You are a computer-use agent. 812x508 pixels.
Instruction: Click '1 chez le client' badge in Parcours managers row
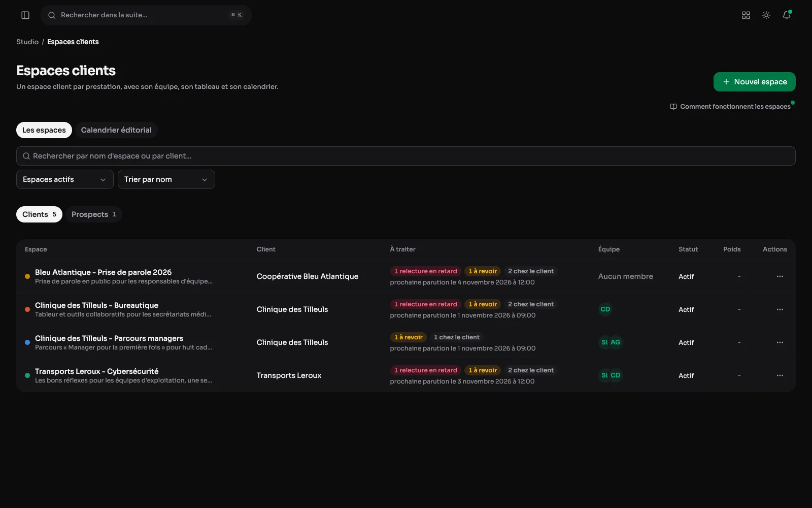point(456,337)
